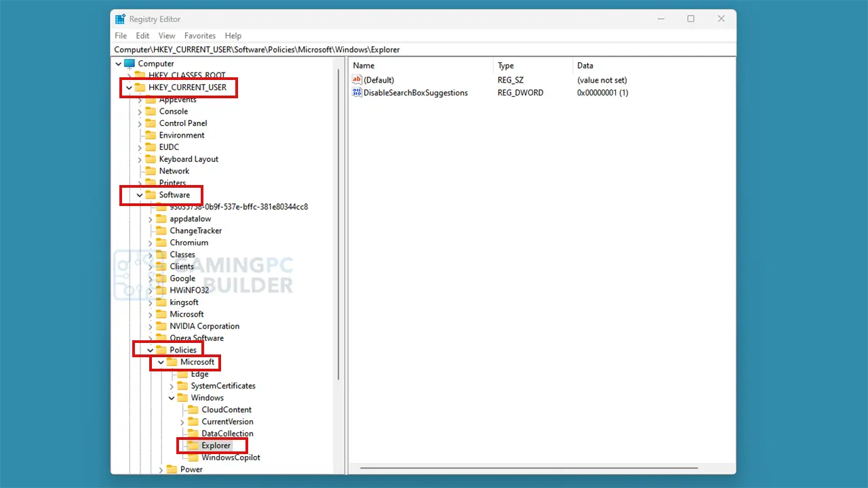The width and height of the screenshot is (868, 488).
Task: Click the DataCollection folder icon
Action: pyautogui.click(x=193, y=434)
